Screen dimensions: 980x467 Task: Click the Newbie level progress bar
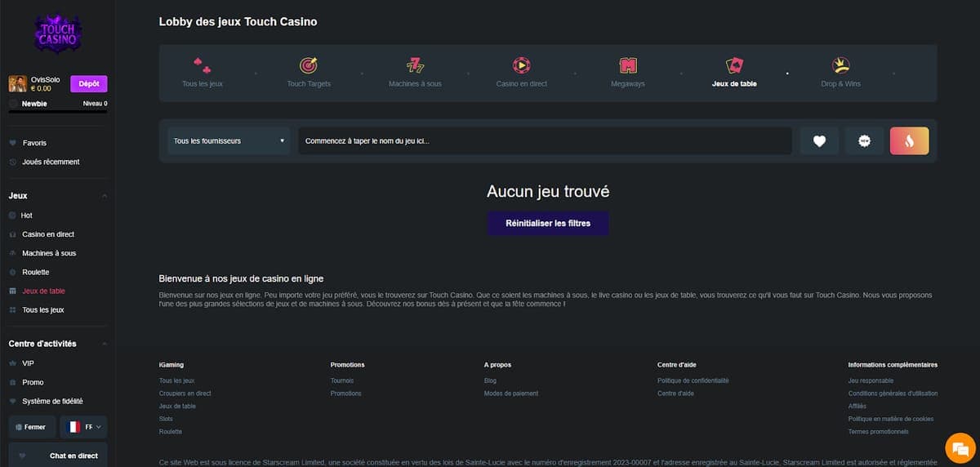pos(58,111)
